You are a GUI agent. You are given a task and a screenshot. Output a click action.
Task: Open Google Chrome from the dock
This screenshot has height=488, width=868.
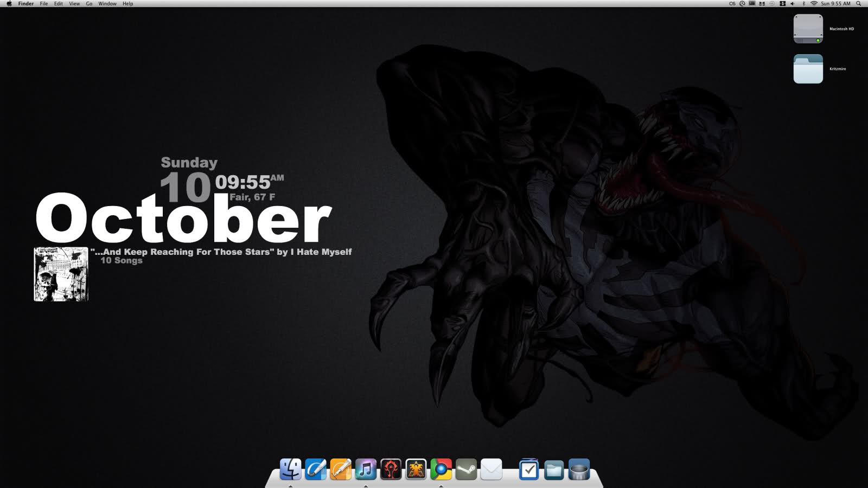441,469
